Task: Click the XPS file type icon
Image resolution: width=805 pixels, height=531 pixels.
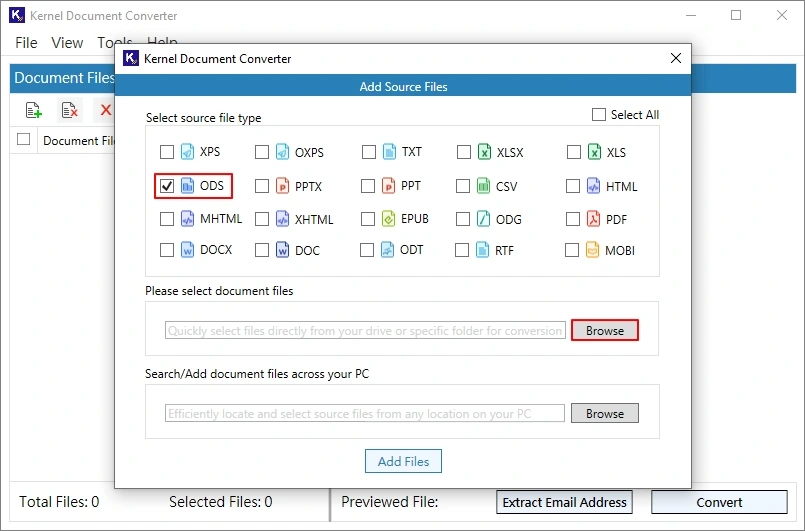Action: tap(187, 152)
